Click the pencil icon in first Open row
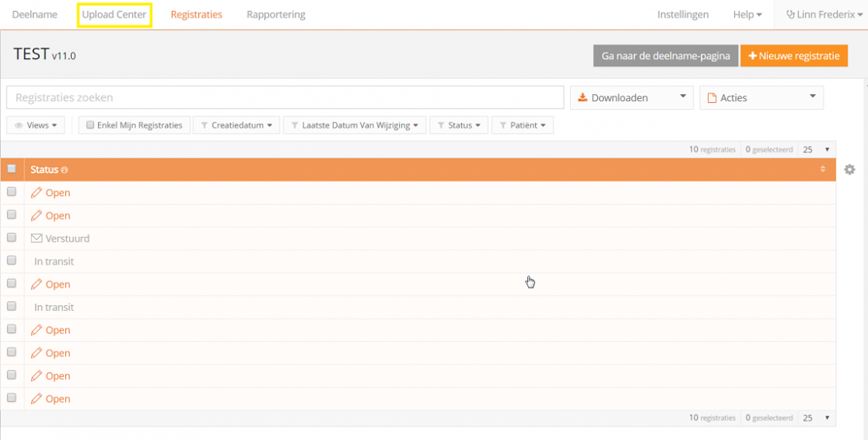The width and height of the screenshot is (868, 440). tap(37, 193)
